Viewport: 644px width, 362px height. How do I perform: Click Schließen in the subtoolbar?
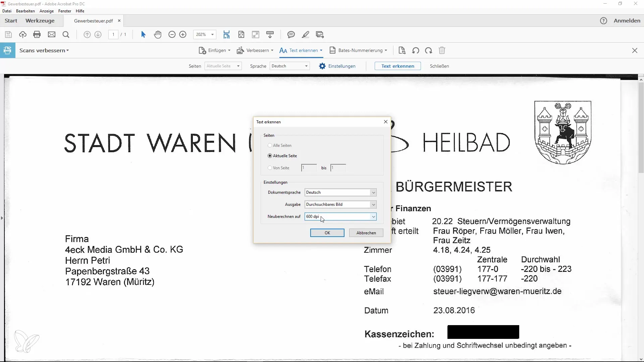(x=439, y=66)
